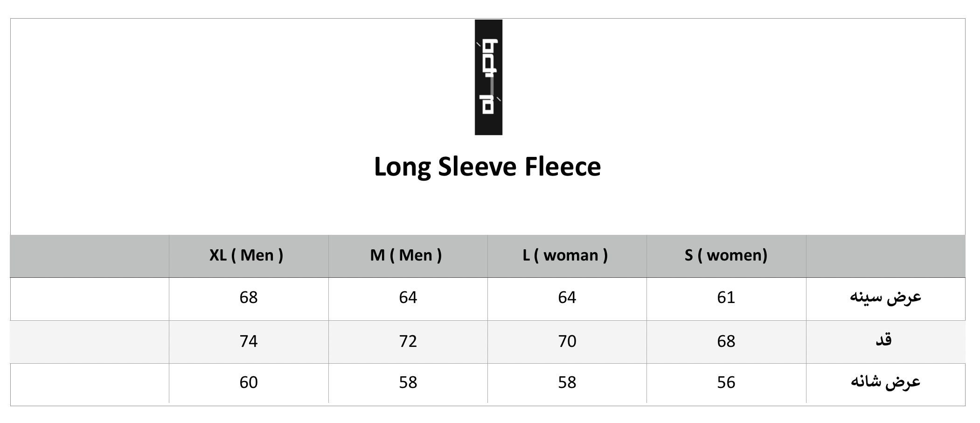Click the black vertical brand logo

pyautogui.click(x=488, y=78)
